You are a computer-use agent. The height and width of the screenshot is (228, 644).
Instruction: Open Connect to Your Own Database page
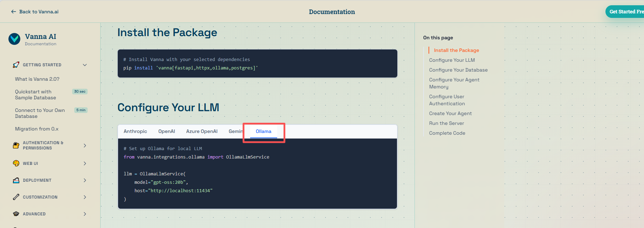coord(40,113)
